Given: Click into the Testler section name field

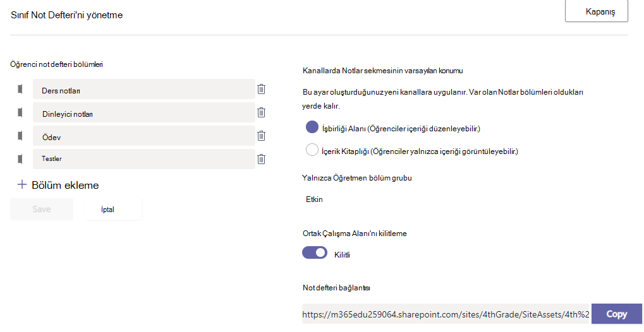Looking at the screenshot, I should coord(143,159).
